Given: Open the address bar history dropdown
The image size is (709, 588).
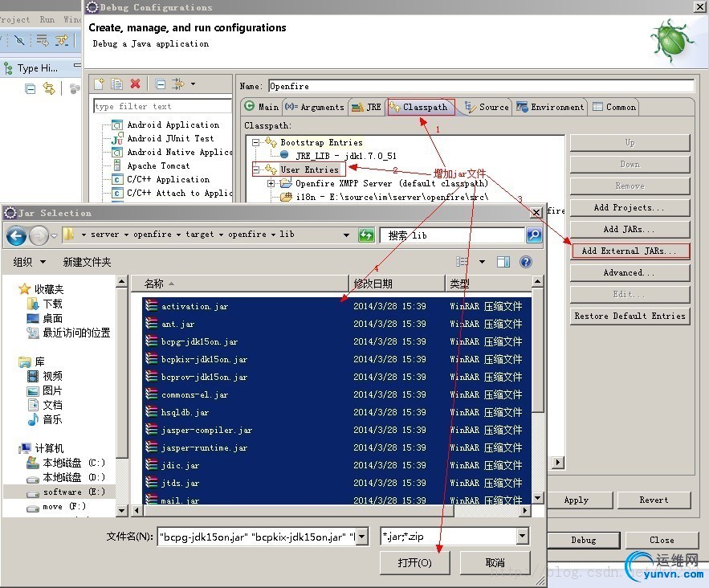Looking at the screenshot, I should (346, 235).
